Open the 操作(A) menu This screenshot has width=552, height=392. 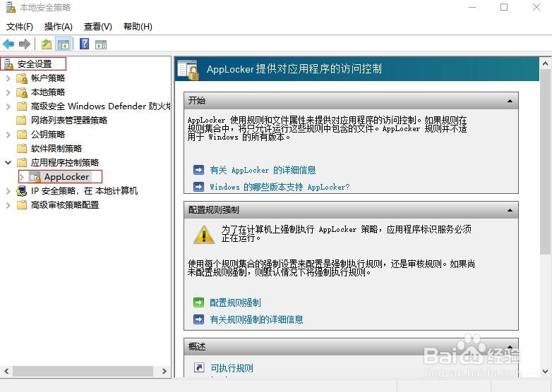59,27
